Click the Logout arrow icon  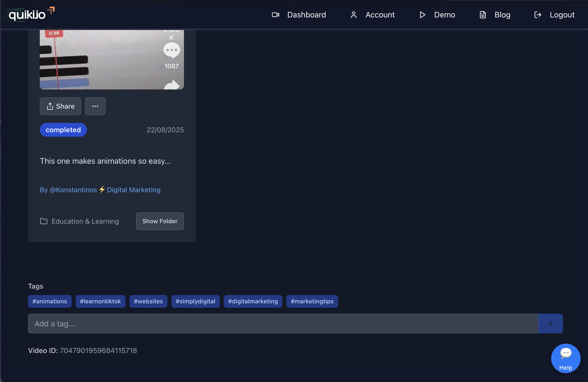click(x=537, y=15)
